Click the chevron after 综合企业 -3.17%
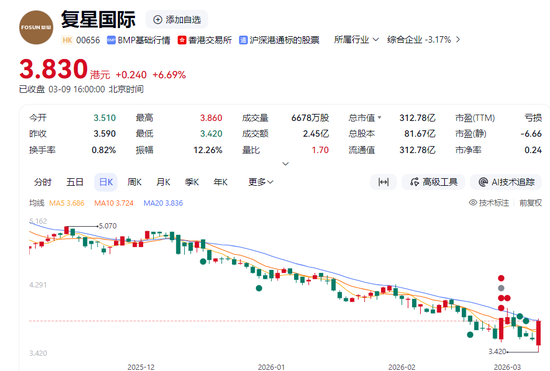The height and width of the screenshot is (371, 550). [x=458, y=40]
